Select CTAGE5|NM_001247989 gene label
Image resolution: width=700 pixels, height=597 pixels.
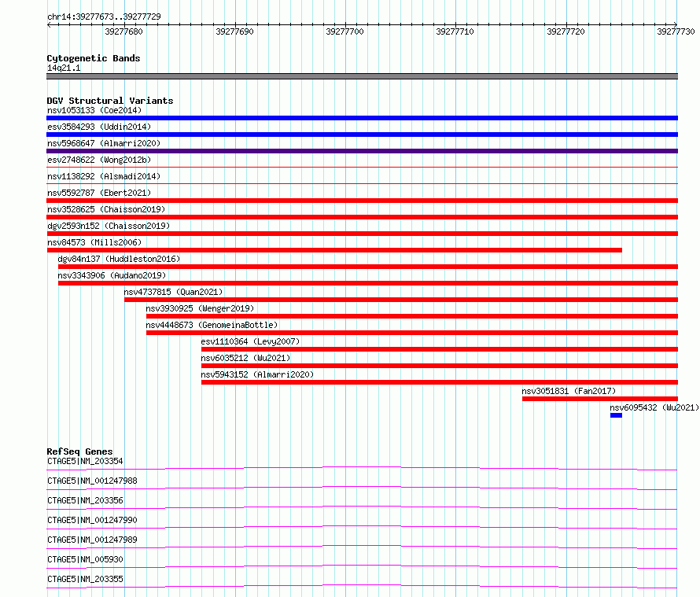coord(92,540)
